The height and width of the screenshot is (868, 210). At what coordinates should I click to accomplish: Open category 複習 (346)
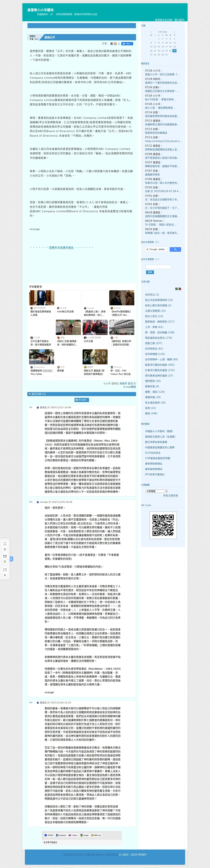151,413
